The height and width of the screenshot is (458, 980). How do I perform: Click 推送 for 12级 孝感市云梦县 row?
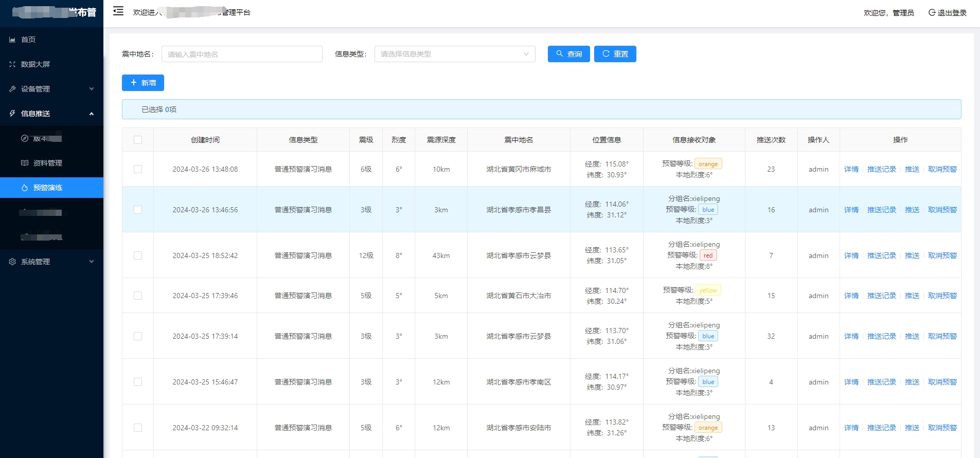(912, 255)
